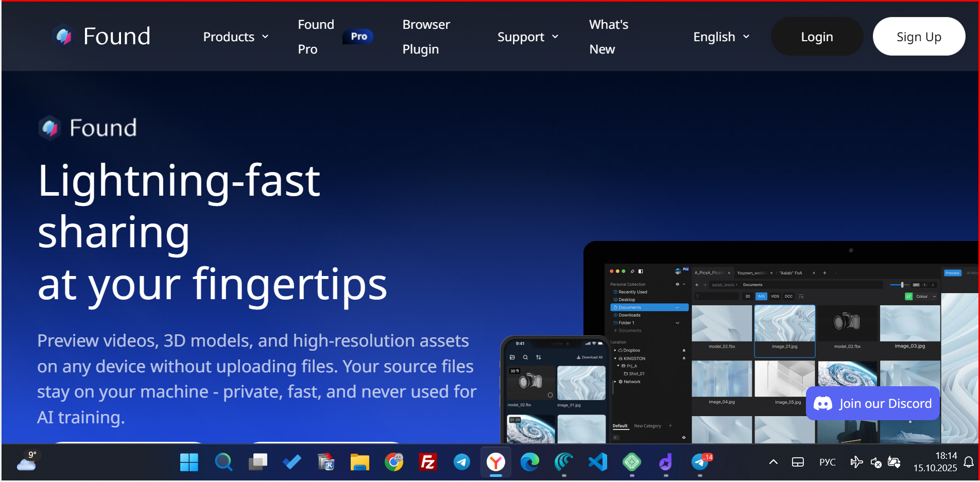Open the What's New page
The height and width of the screenshot is (482, 980).
pyautogui.click(x=608, y=37)
